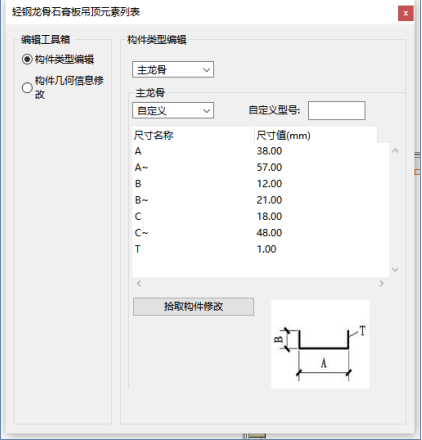Click the keel cross-section diagram thumbnail
422x440 pixels.
click(x=320, y=344)
